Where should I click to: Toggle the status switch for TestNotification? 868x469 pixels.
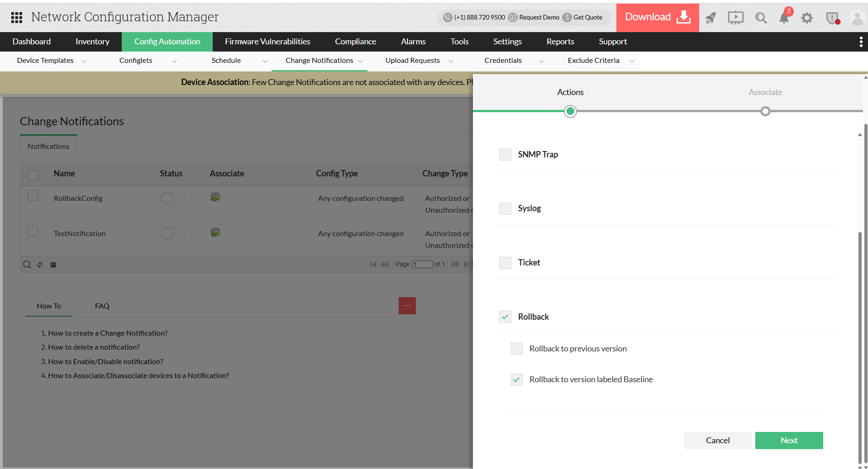[x=172, y=233]
